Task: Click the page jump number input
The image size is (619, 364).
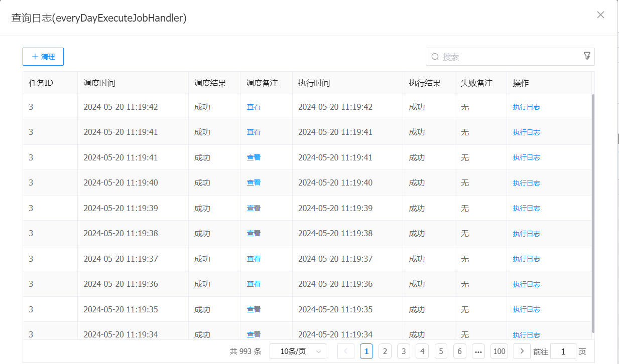Action: 563,351
